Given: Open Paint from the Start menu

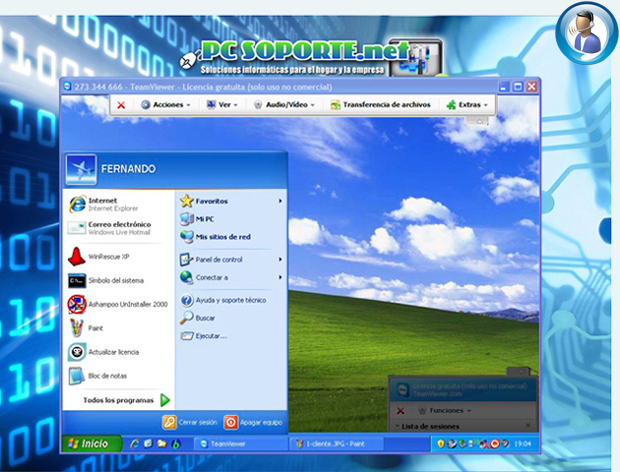Looking at the screenshot, I should pyautogui.click(x=98, y=327).
